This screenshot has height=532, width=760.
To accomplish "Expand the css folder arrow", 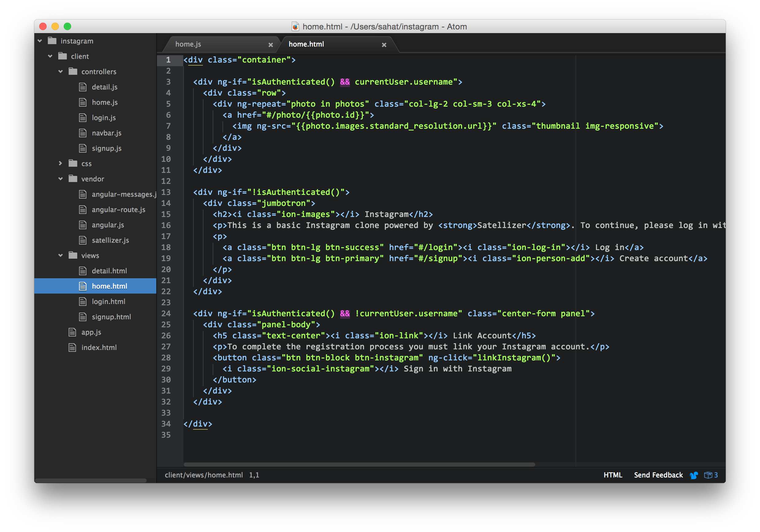I will [61, 163].
